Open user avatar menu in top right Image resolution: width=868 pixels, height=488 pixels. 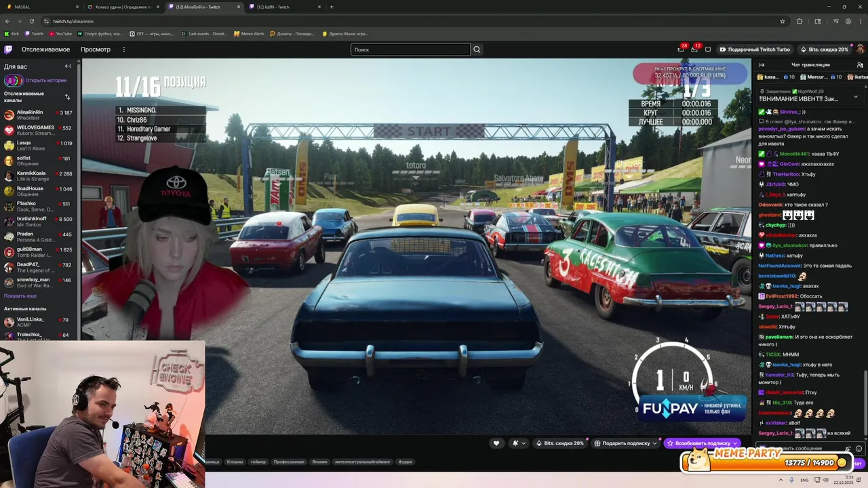tap(860, 49)
